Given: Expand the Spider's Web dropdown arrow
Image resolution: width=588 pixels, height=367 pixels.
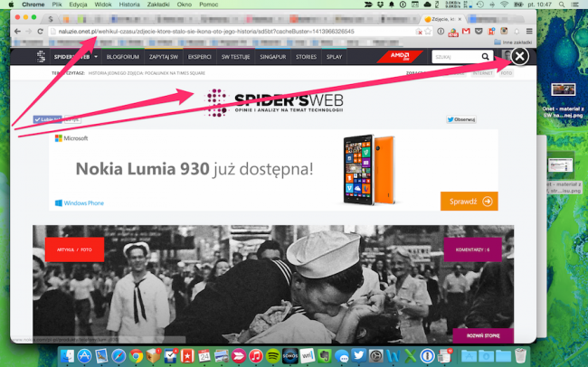Looking at the screenshot, I should pos(96,57).
